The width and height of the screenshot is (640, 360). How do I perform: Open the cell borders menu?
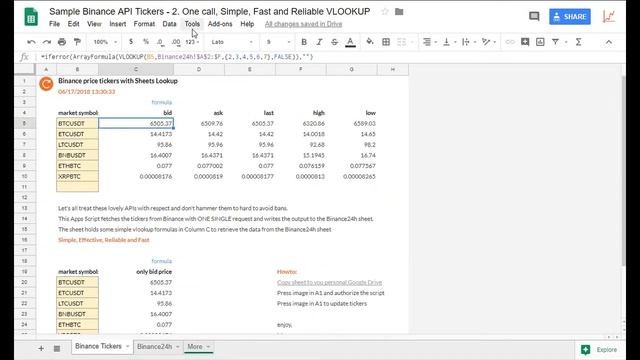[x=386, y=42]
